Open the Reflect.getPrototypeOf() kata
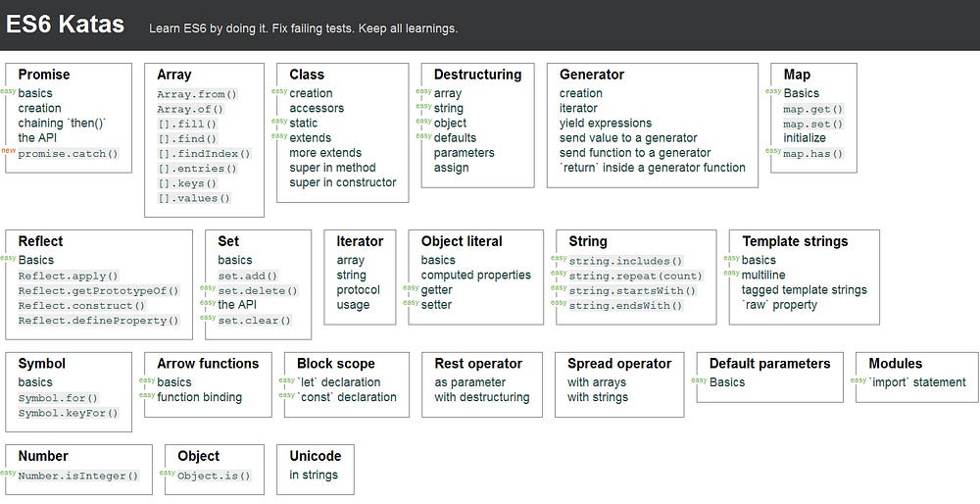This screenshot has width=980, height=504. [98, 290]
